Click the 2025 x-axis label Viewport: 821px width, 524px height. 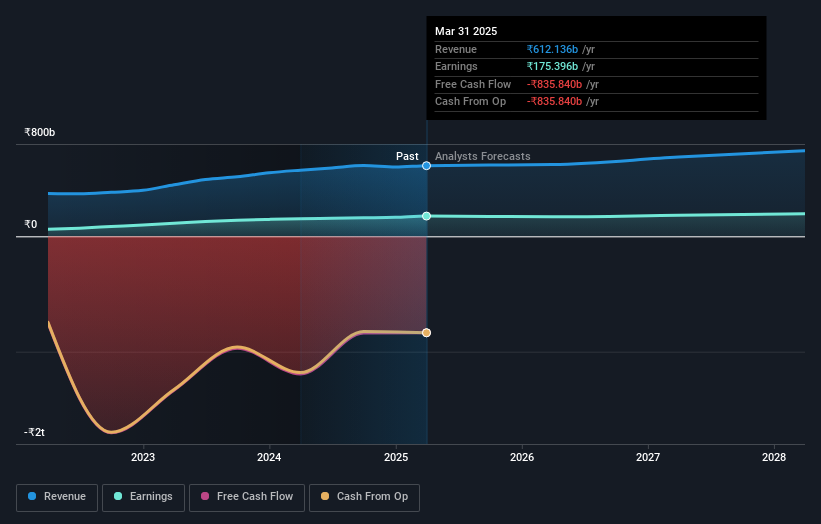pyautogui.click(x=396, y=457)
